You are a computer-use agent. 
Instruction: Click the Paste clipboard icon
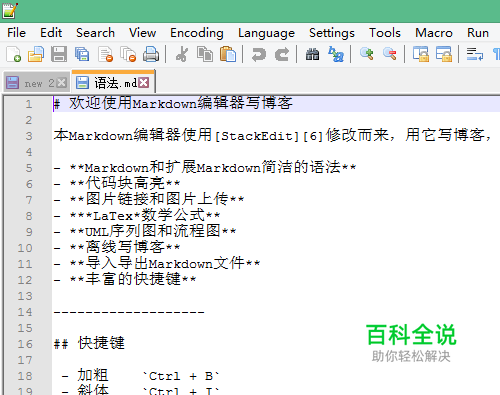point(228,54)
